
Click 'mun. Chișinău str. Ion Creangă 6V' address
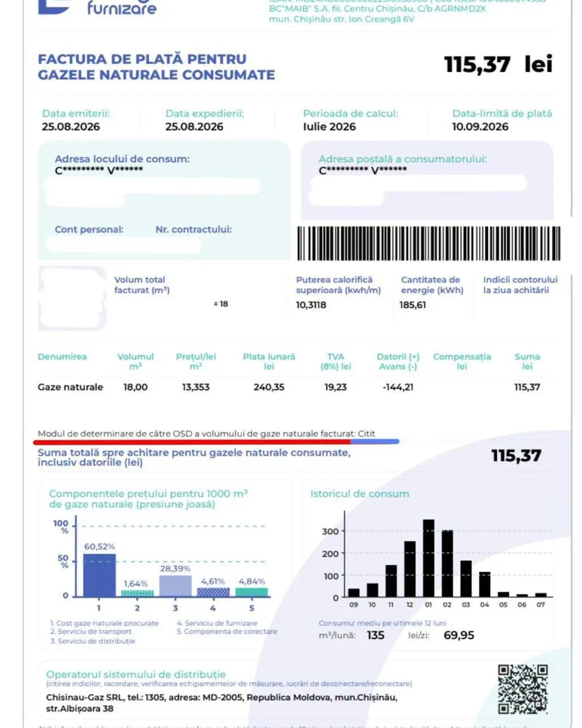[x=341, y=19]
